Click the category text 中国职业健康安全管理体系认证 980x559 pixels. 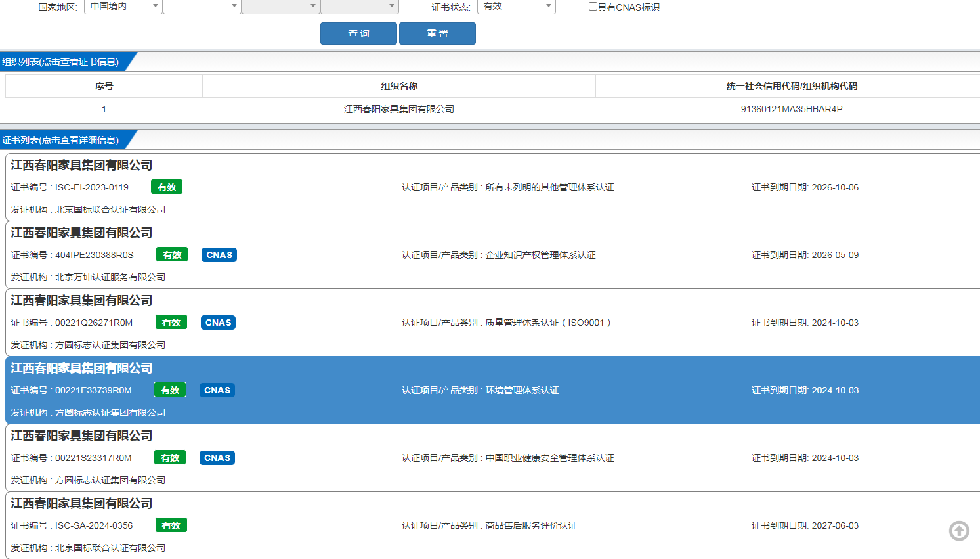point(549,458)
